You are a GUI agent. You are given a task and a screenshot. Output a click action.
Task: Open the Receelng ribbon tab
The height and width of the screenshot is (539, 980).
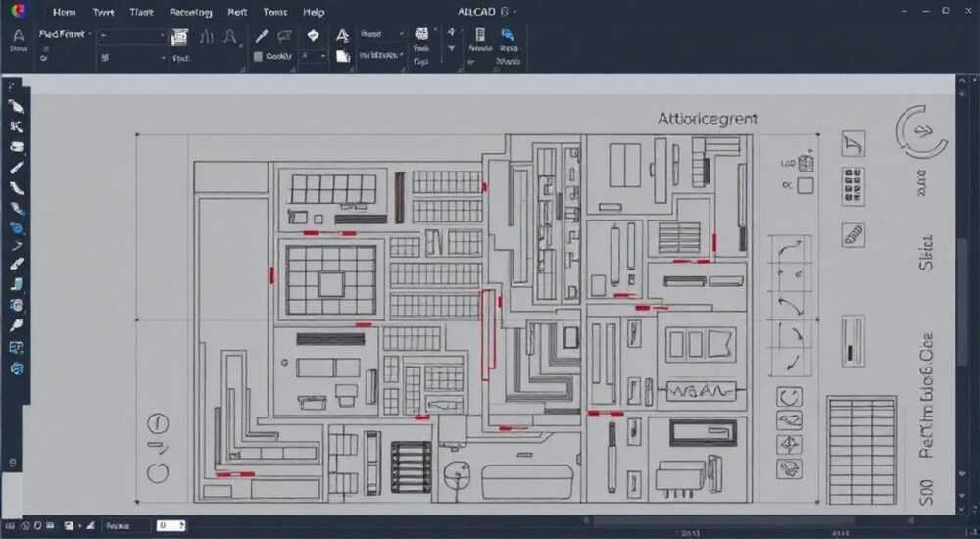coord(191,12)
